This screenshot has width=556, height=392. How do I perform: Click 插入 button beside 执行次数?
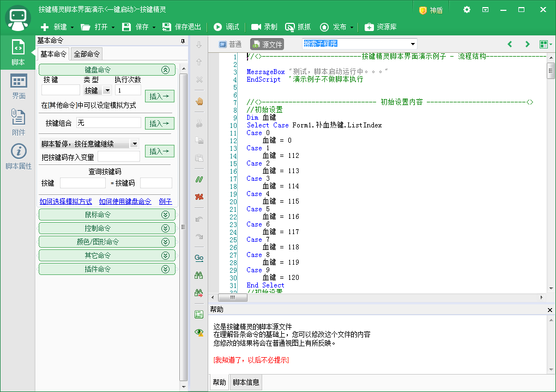click(160, 96)
